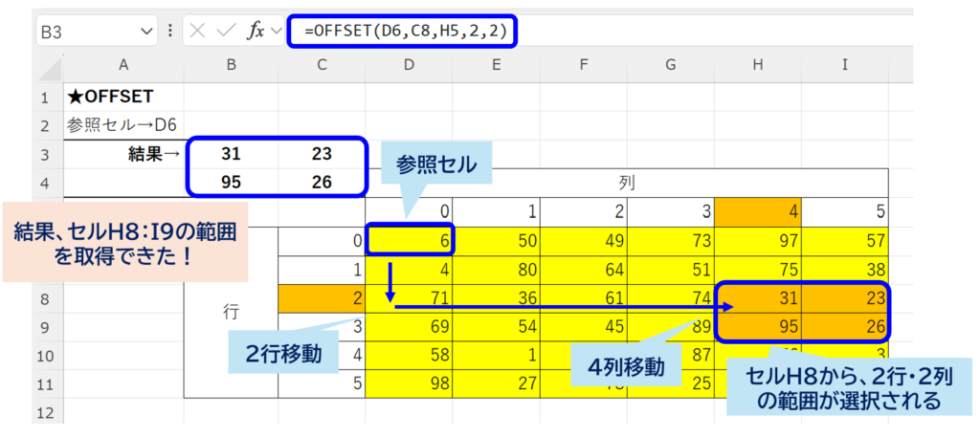Click the orange column index cell 4 in H5
The height and width of the screenshot is (437, 980).
[758, 212]
